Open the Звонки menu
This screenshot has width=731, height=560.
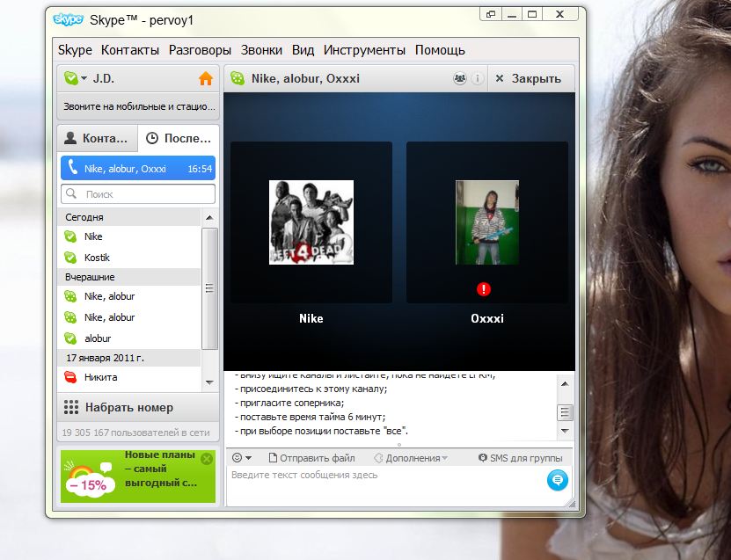pyautogui.click(x=261, y=50)
